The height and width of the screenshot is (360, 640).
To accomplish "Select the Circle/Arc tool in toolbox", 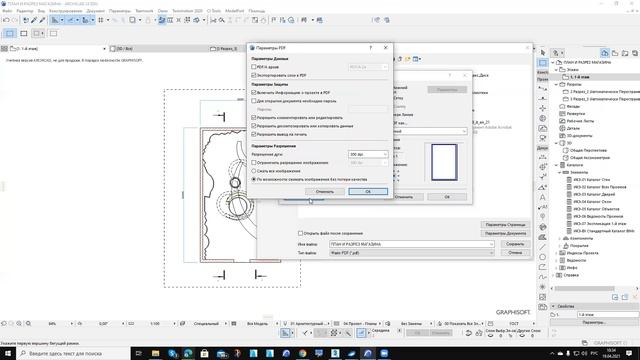I will (x=542, y=257).
